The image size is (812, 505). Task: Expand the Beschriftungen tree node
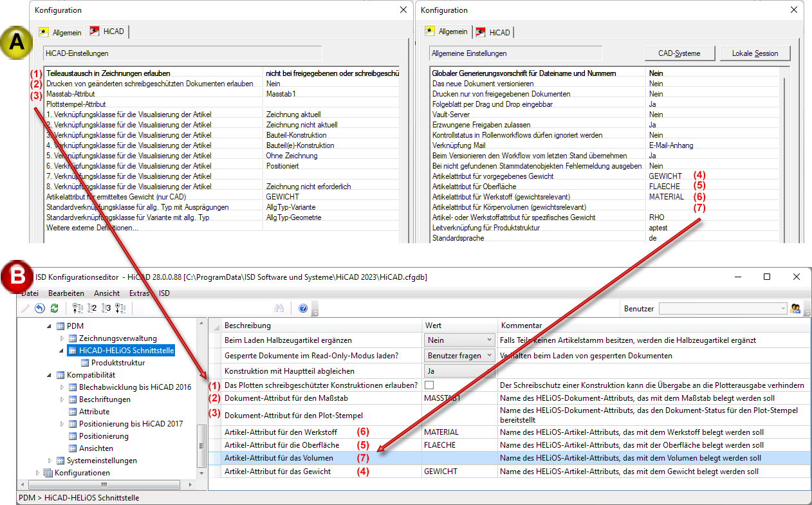click(x=62, y=399)
